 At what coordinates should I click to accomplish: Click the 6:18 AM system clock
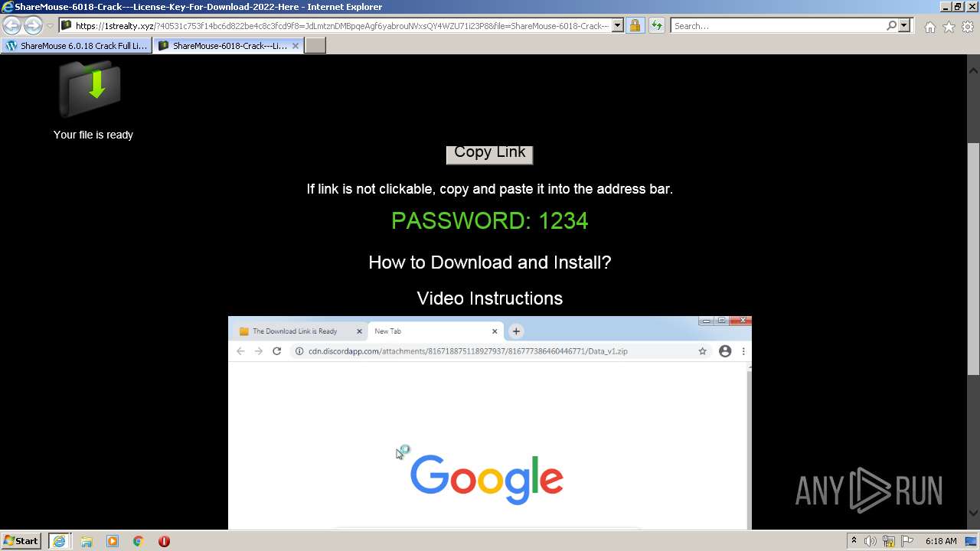pos(941,541)
